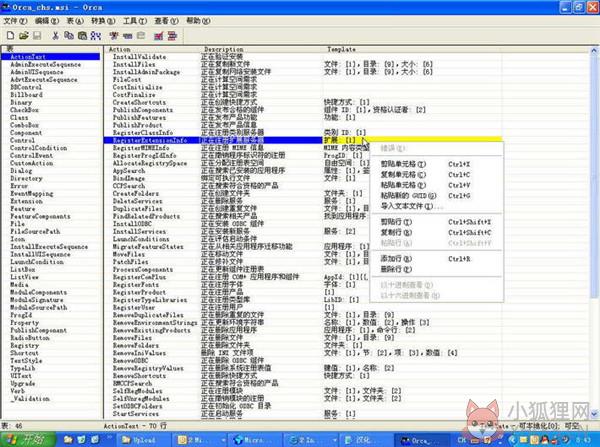This screenshot has width=600, height=447.
Task: Click the grayed Save floppy icon
Action: click(37, 36)
